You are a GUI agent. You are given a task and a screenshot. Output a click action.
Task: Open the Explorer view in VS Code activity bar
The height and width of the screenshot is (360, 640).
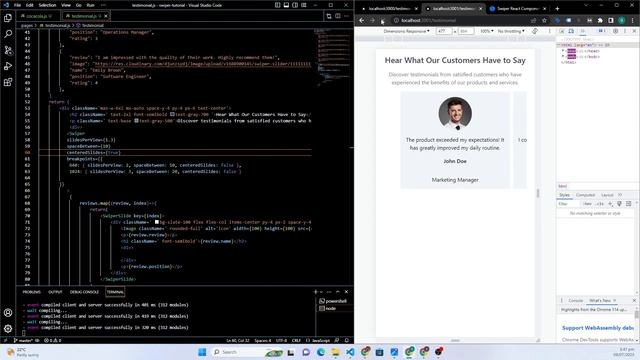point(8,18)
